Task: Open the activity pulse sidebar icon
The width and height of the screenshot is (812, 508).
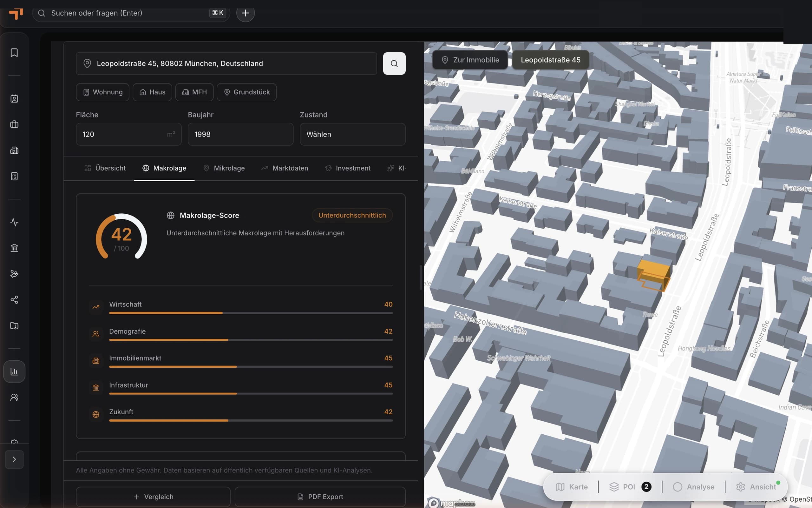Action: tap(14, 222)
